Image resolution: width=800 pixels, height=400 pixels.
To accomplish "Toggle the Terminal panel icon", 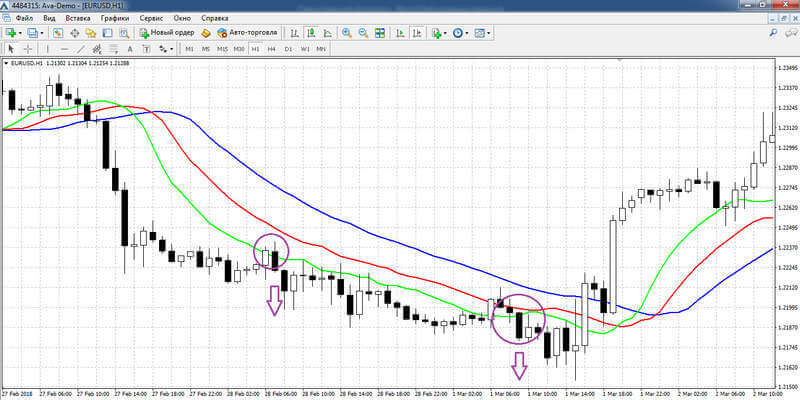I will pos(107,33).
